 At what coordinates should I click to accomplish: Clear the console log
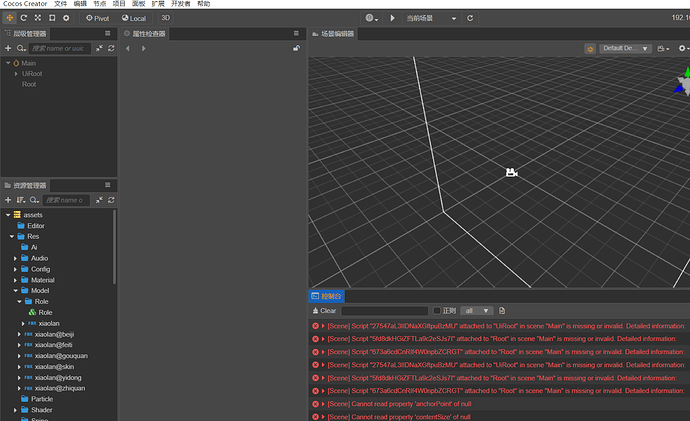(324, 311)
